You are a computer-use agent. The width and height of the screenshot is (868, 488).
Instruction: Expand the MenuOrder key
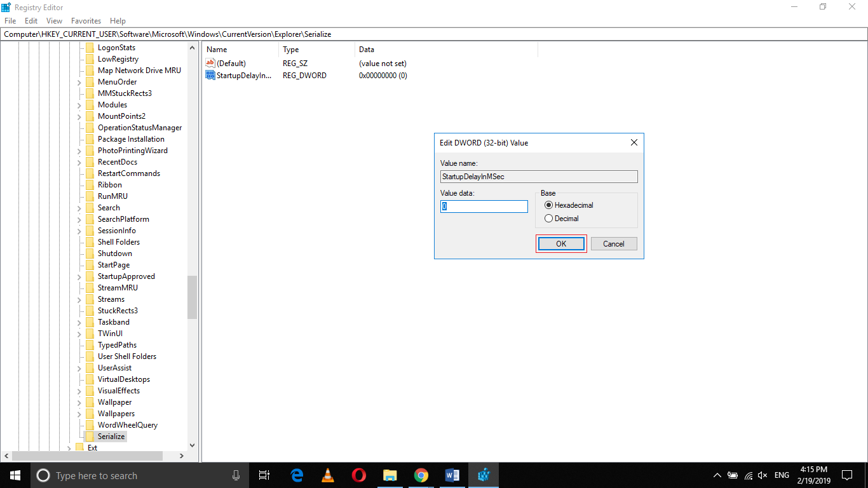click(79, 82)
